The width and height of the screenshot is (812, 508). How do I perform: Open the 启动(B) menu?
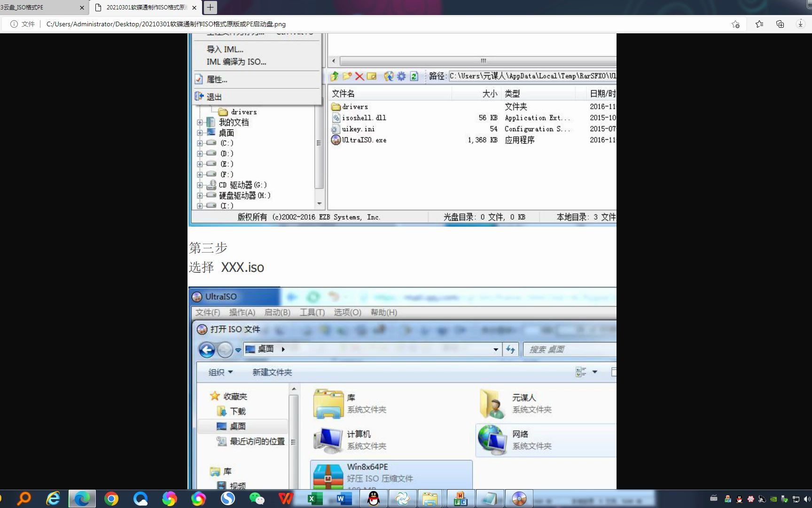[277, 312]
